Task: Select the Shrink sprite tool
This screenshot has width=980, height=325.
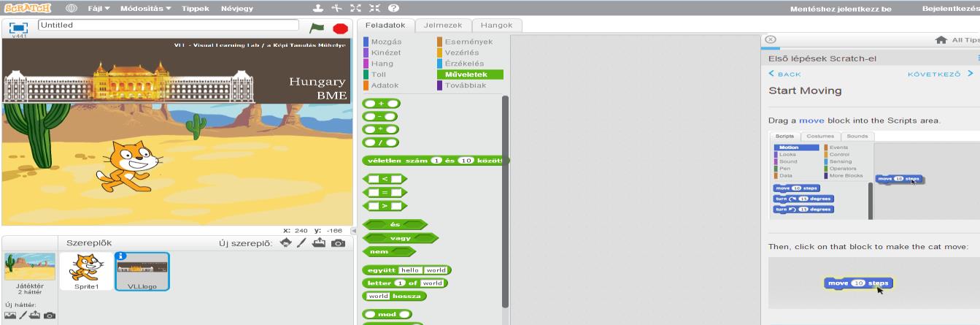Action: tap(375, 8)
